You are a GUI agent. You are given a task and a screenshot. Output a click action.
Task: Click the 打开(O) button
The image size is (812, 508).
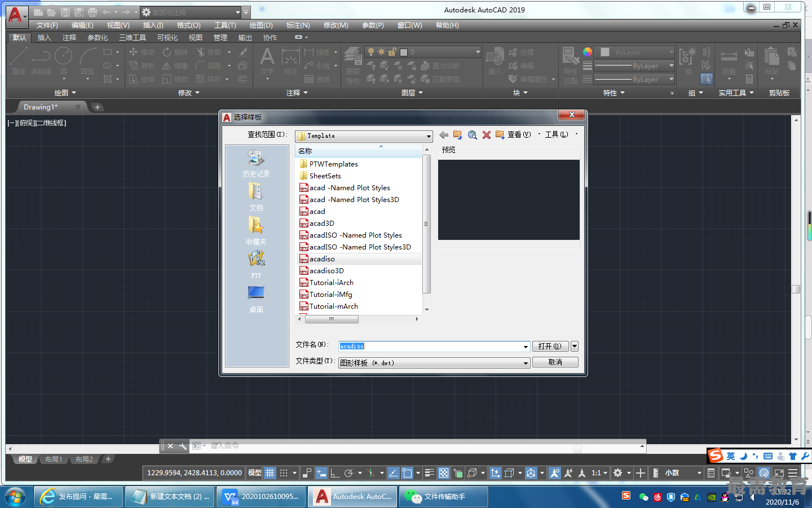550,346
